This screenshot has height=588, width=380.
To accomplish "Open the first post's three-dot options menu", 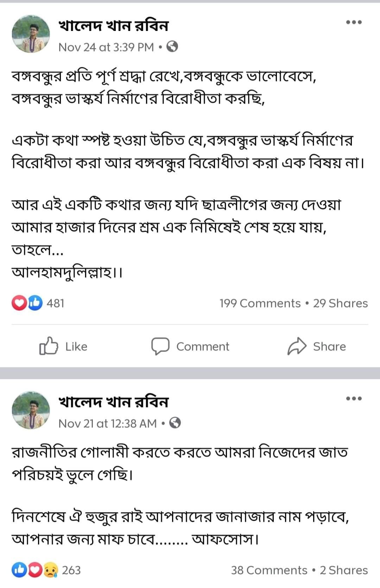I will coord(354,22).
